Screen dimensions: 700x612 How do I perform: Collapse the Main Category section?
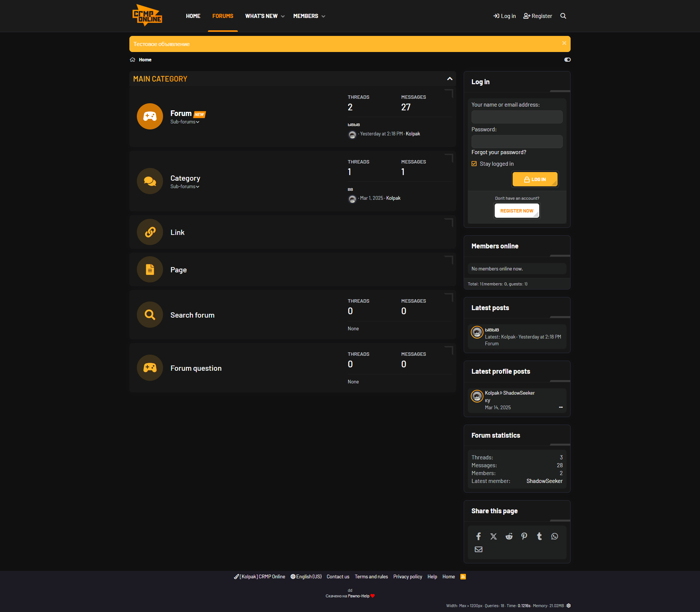coord(449,79)
